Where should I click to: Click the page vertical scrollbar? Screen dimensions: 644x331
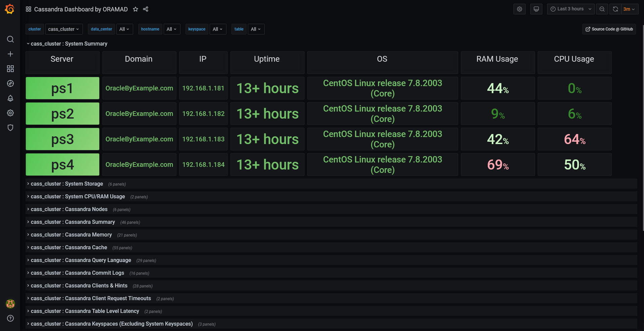(643, 128)
